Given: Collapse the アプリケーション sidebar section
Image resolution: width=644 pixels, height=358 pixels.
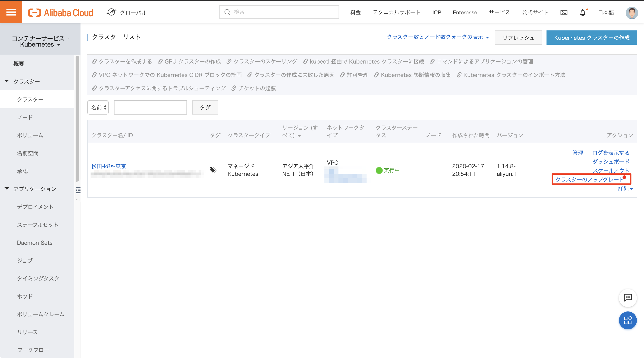Looking at the screenshot, I should click(x=7, y=189).
